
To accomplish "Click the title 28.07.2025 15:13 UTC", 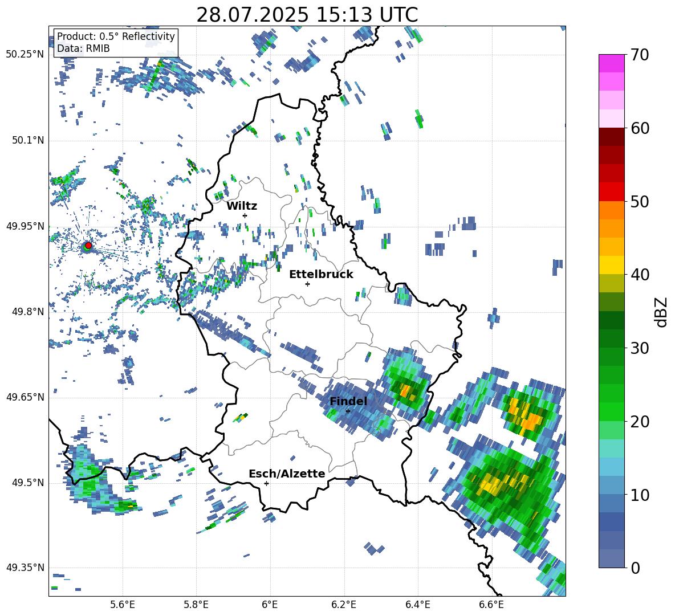I will point(307,15).
